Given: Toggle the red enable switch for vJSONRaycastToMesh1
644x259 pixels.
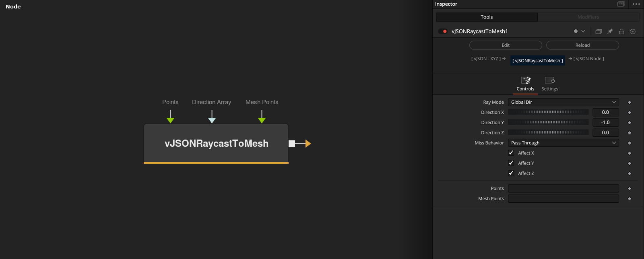Looking at the screenshot, I should 443,31.
